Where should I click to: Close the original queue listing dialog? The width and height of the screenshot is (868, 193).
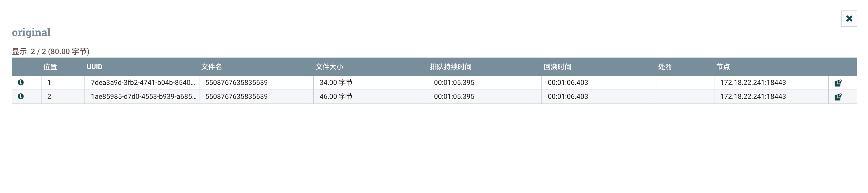tap(849, 19)
